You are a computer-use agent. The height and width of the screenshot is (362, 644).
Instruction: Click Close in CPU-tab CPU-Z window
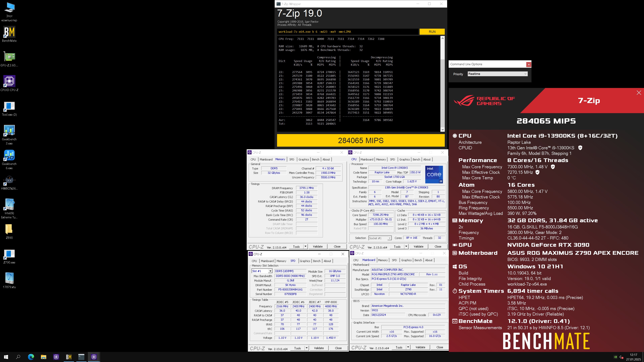(438, 247)
